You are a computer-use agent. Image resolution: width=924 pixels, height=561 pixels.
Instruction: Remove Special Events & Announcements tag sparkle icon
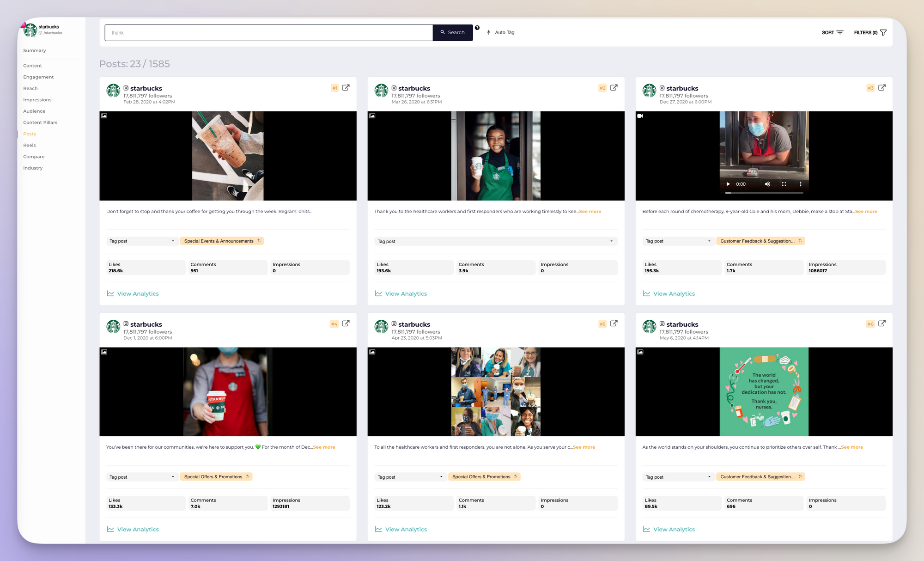tap(259, 241)
